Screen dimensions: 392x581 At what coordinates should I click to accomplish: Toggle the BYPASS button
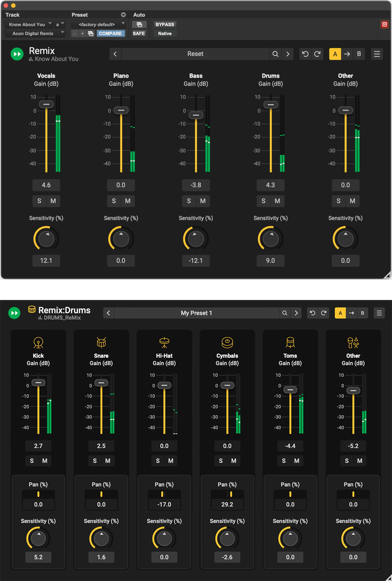(x=165, y=25)
